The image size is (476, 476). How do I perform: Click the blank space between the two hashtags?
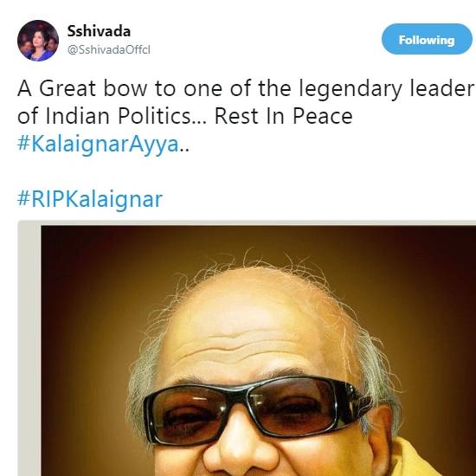point(91,172)
